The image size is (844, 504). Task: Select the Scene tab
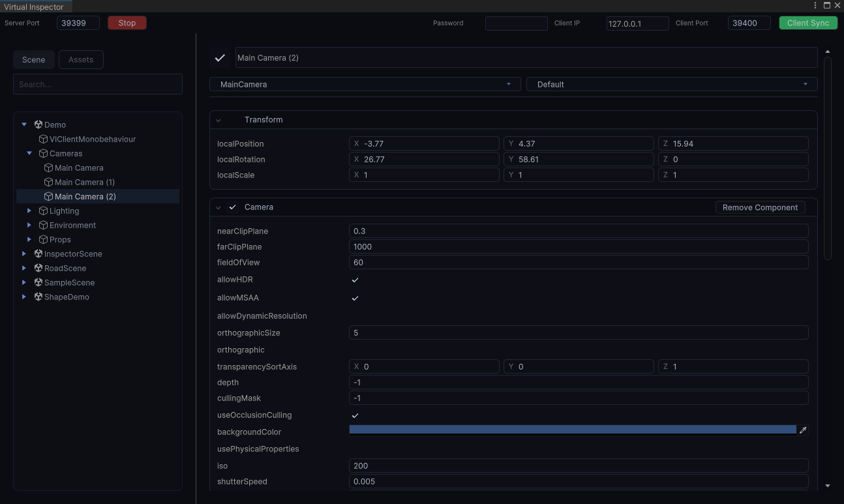click(33, 59)
